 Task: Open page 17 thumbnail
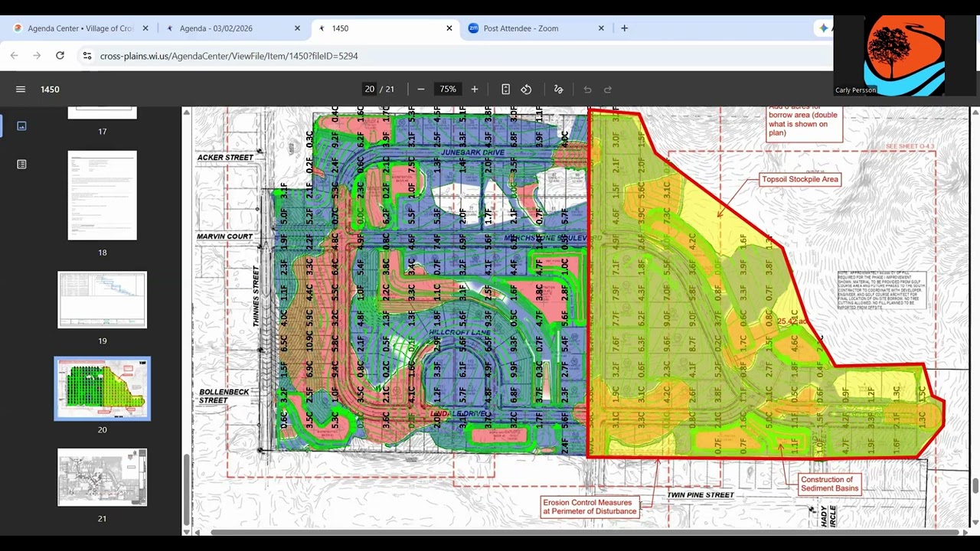[103, 113]
